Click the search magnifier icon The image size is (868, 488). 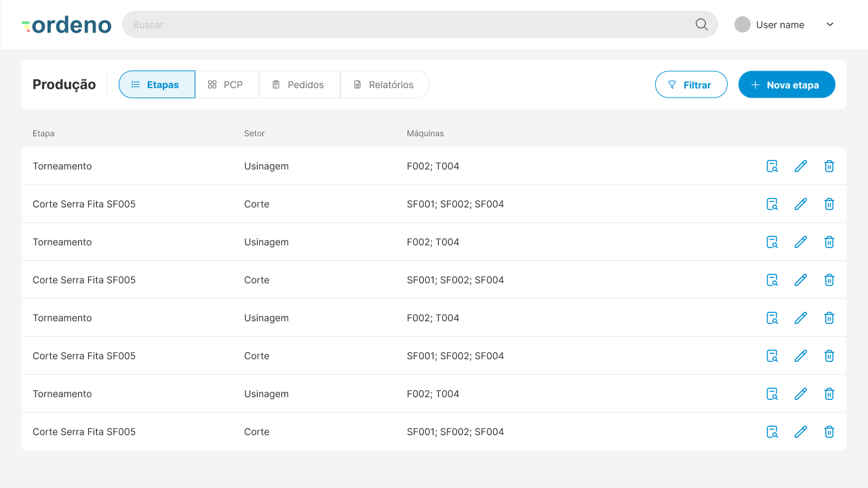(x=702, y=24)
